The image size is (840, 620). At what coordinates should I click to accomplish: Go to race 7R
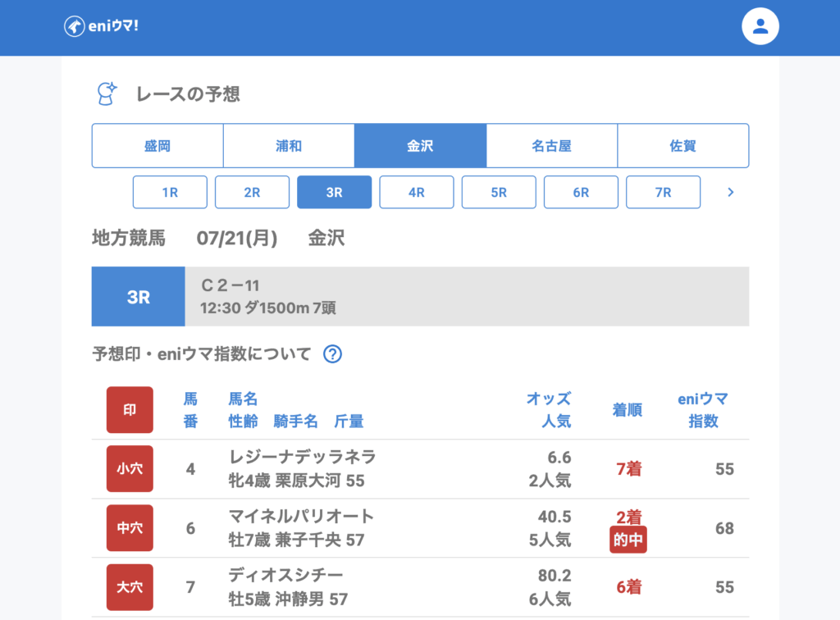[x=663, y=193]
